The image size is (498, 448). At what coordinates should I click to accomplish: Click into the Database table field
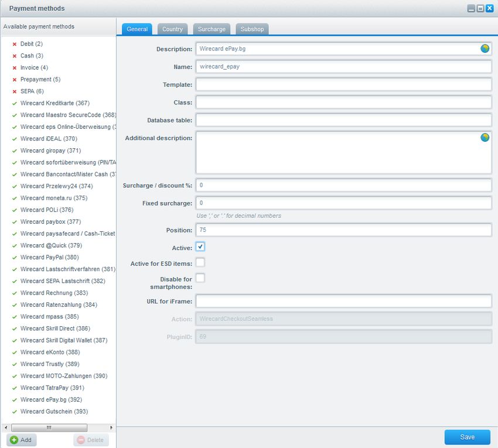pos(344,119)
